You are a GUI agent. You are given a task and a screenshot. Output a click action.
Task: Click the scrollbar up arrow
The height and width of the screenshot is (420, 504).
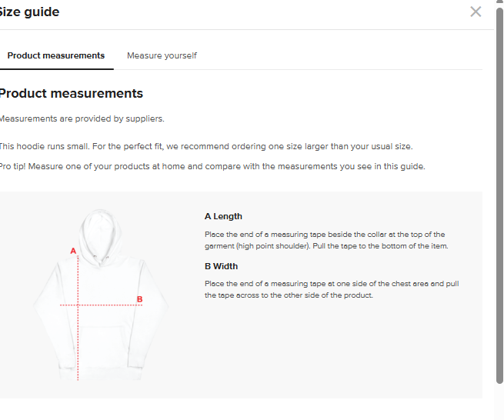tap(499, 5)
